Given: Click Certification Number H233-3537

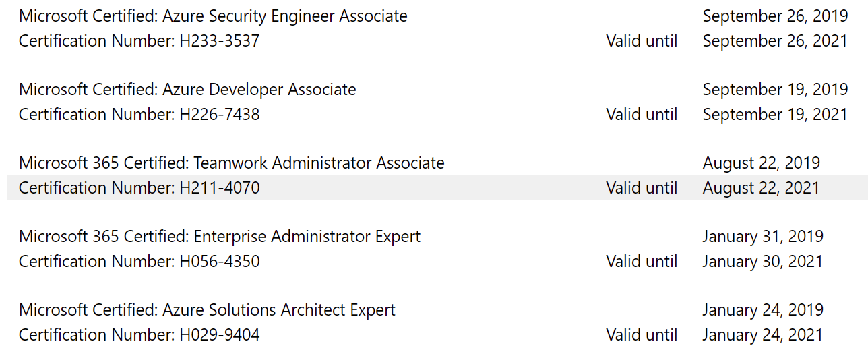Looking at the screenshot, I should (x=139, y=41).
